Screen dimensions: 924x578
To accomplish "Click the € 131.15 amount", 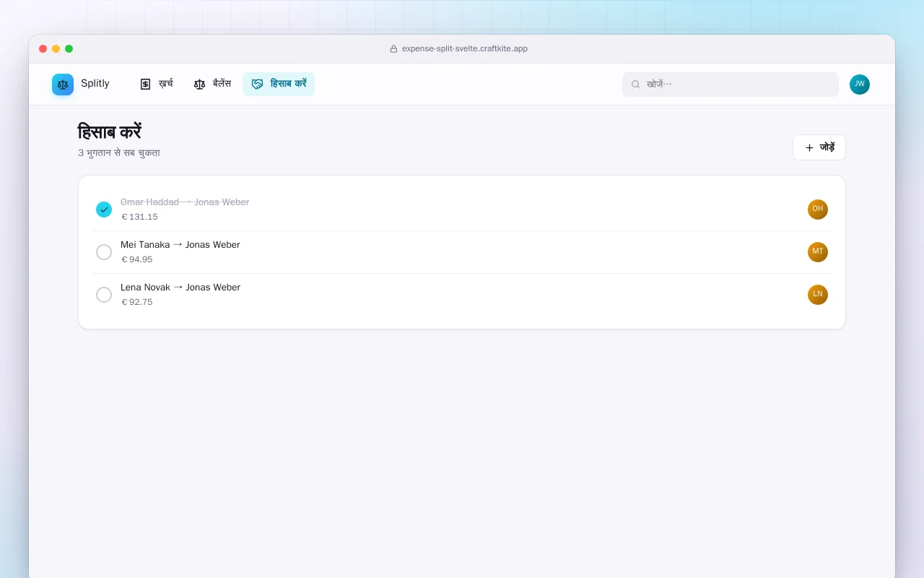I will point(139,217).
